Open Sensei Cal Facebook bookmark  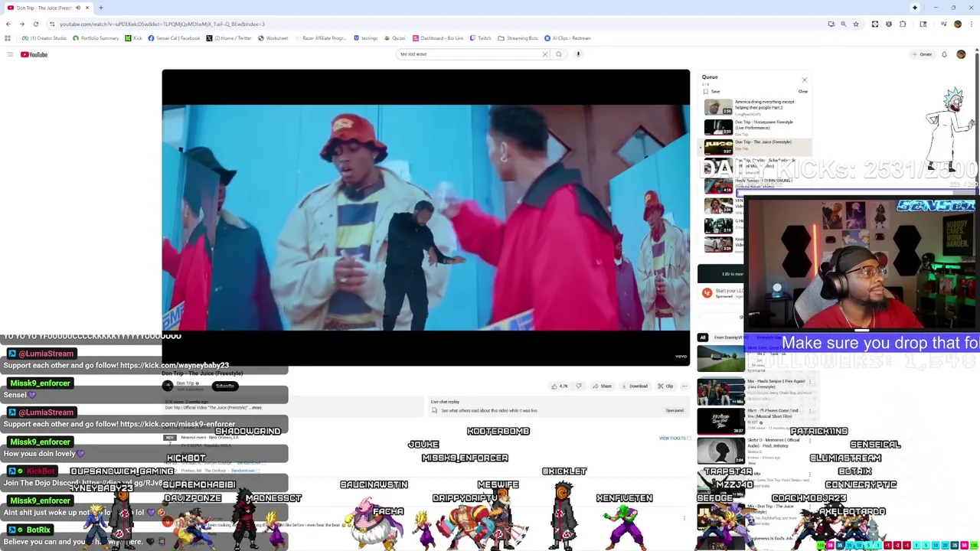pos(174,38)
